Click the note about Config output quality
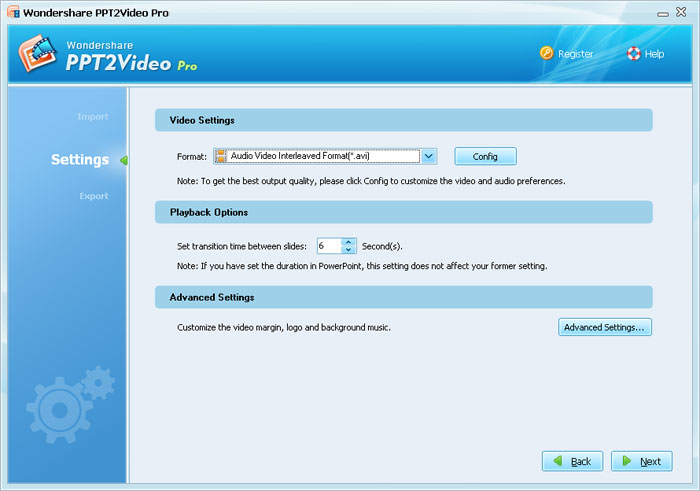This screenshot has width=700, height=491. (371, 181)
